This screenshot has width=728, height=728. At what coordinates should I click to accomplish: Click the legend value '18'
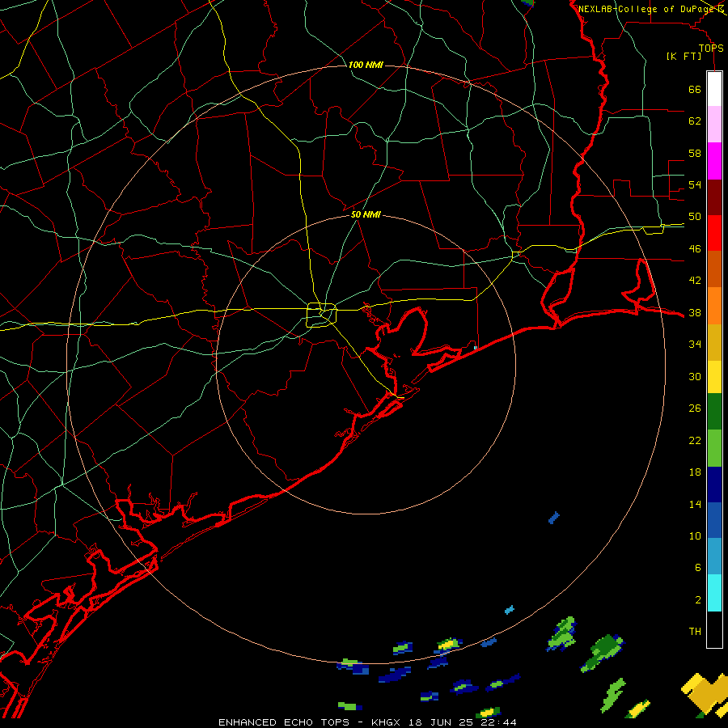tap(695, 472)
